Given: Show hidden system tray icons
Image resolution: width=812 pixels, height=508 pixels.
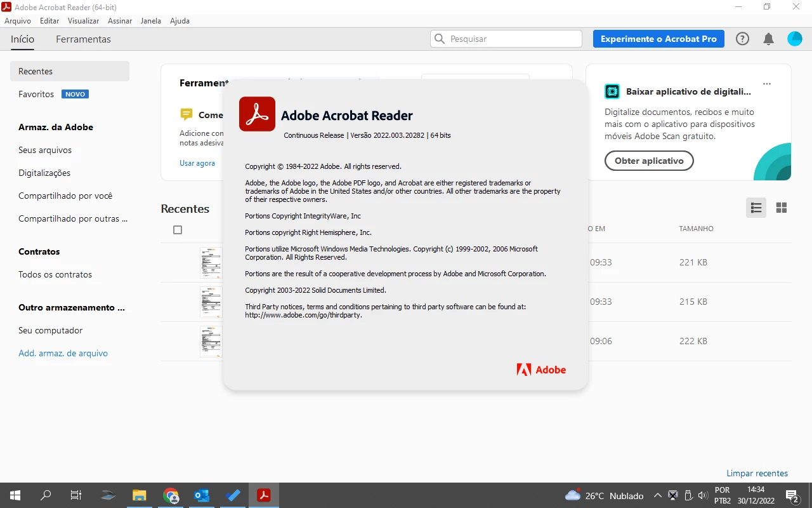Looking at the screenshot, I should pyautogui.click(x=657, y=495).
